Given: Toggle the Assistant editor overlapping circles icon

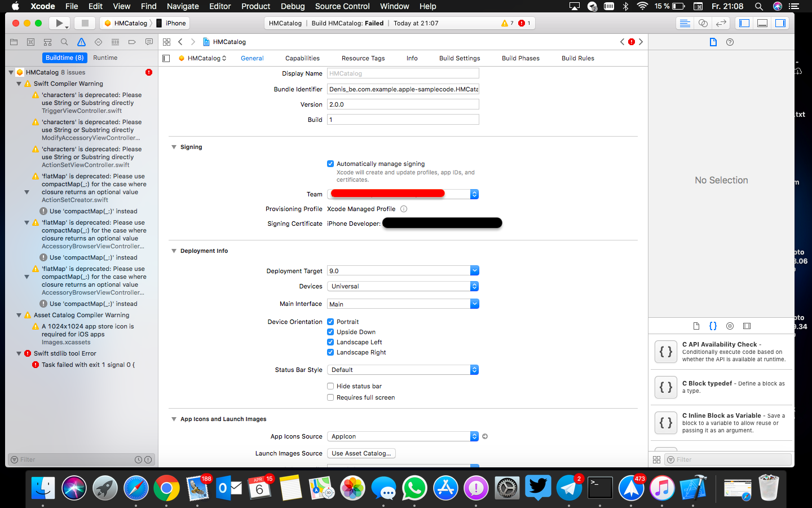Looking at the screenshot, I should tap(703, 23).
